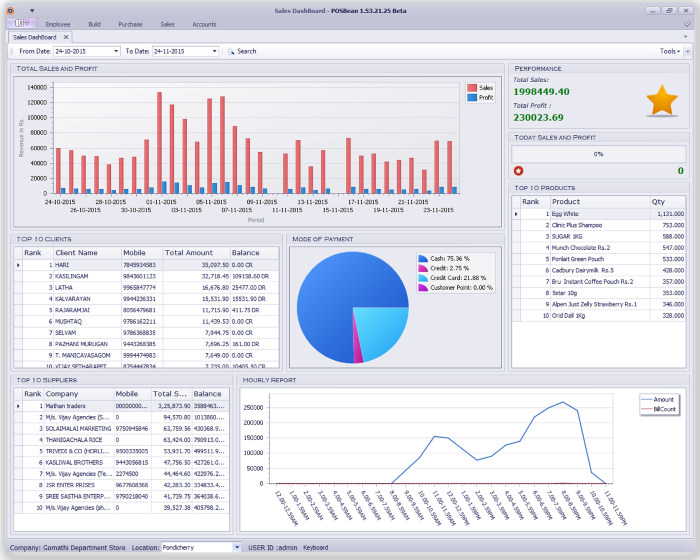This screenshot has width=700, height=560.
Task: Click Total Sales value 1998449.40
Action: (541, 92)
